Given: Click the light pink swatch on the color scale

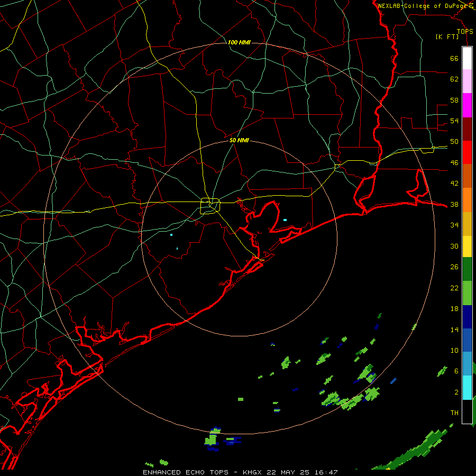Looking at the screenshot, I should [467, 81].
